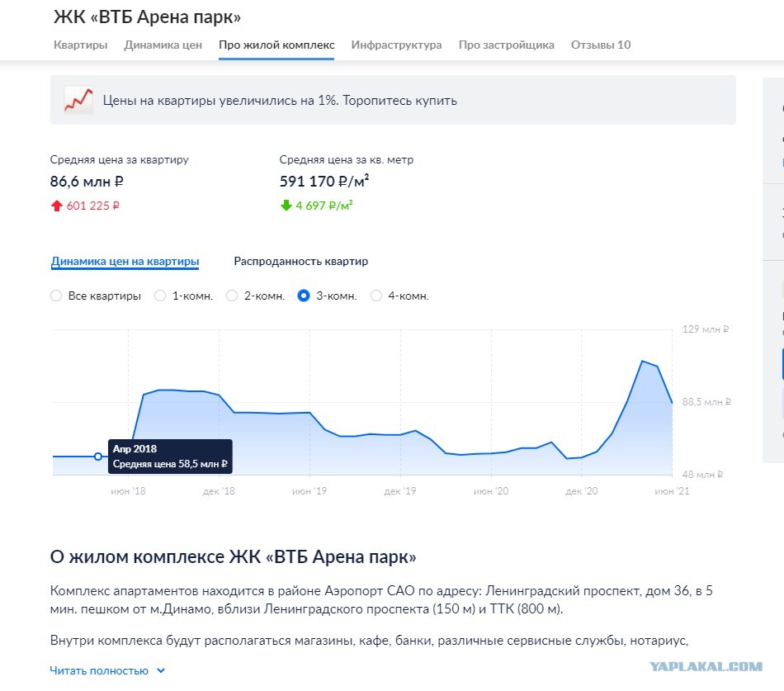
Task: Click the Цены на квартиры увеличились banner text
Action: tap(280, 101)
